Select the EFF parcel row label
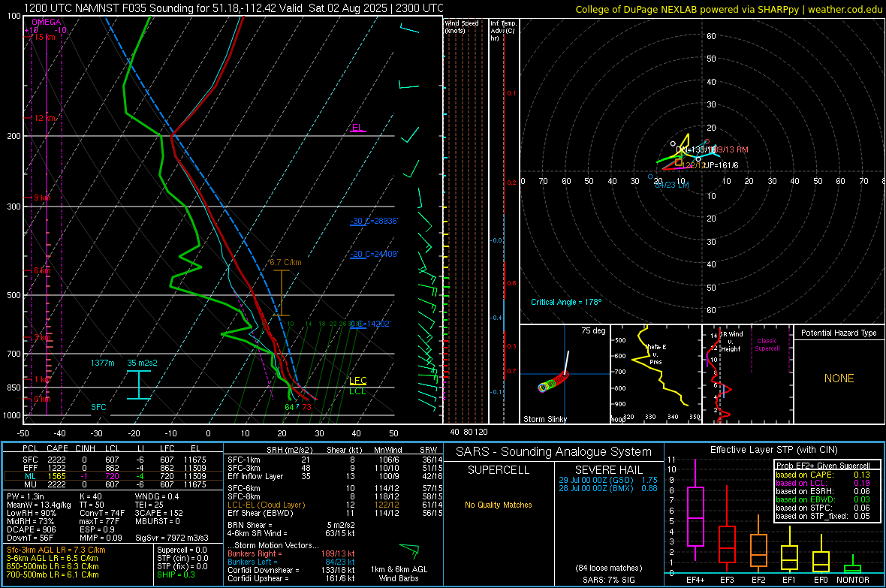This screenshot has width=886, height=588. click(x=30, y=468)
